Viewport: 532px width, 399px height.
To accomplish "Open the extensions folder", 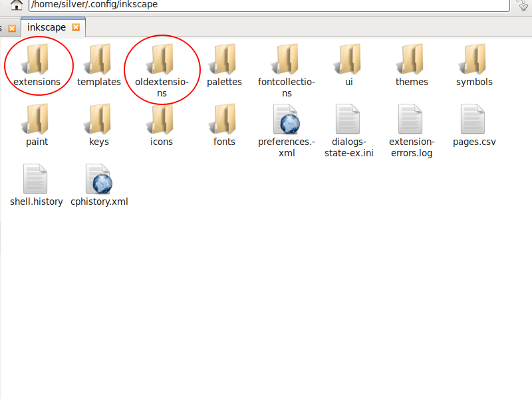I will click(37, 59).
